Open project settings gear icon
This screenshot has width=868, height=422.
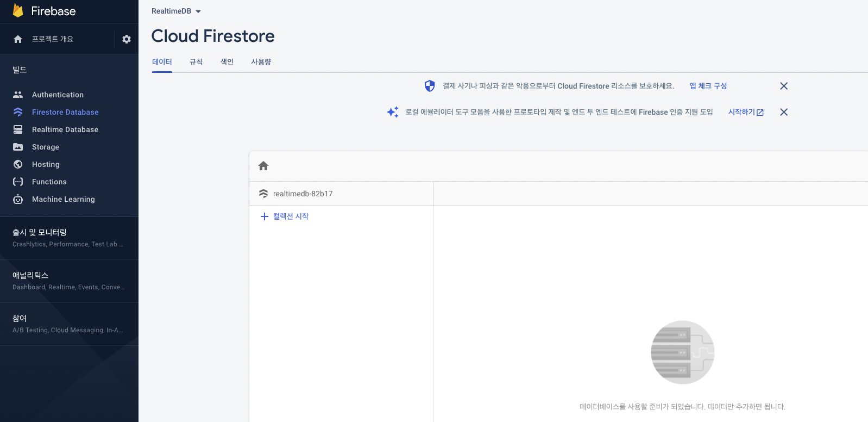pyautogui.click(x=127, y=39)
